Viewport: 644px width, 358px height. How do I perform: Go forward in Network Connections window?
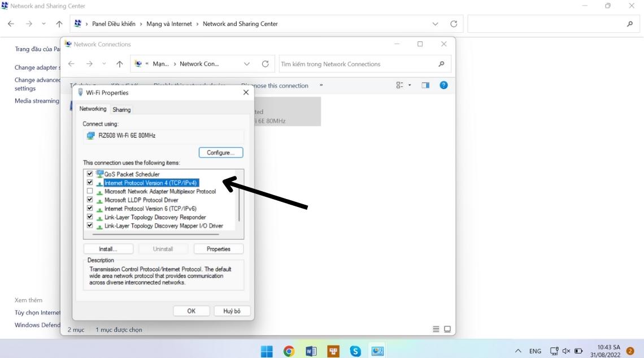(x=89, y=64)
